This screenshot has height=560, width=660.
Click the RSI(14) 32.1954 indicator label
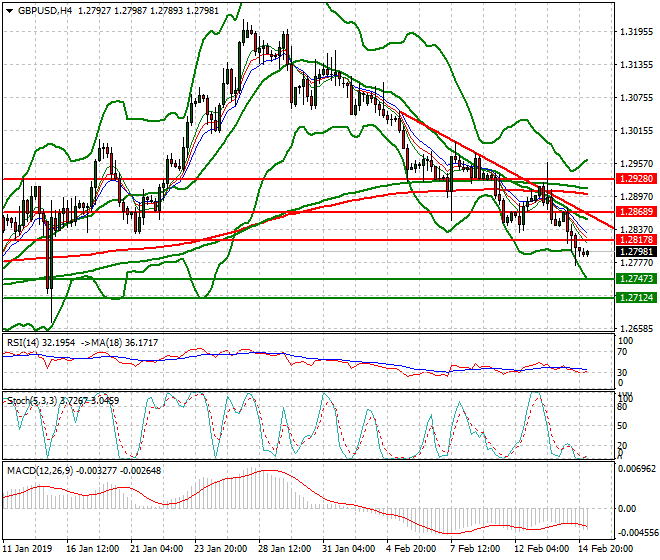pos(41,343)
